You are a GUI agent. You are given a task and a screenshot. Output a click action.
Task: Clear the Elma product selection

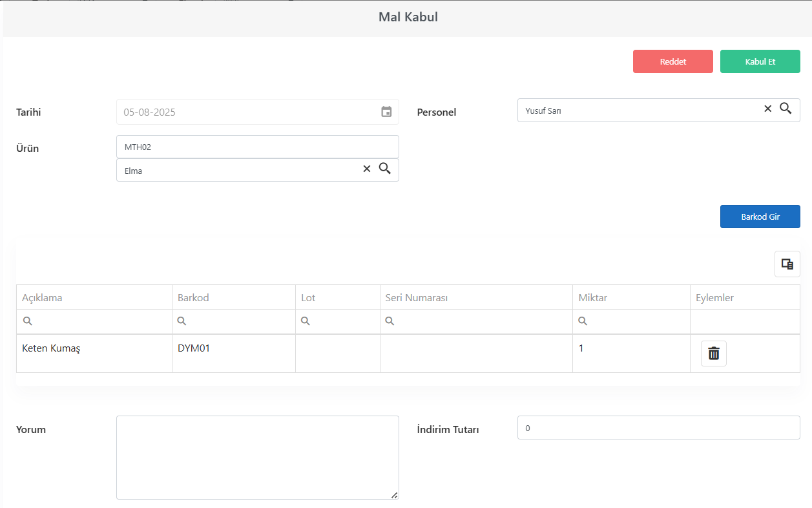point(367,169)
